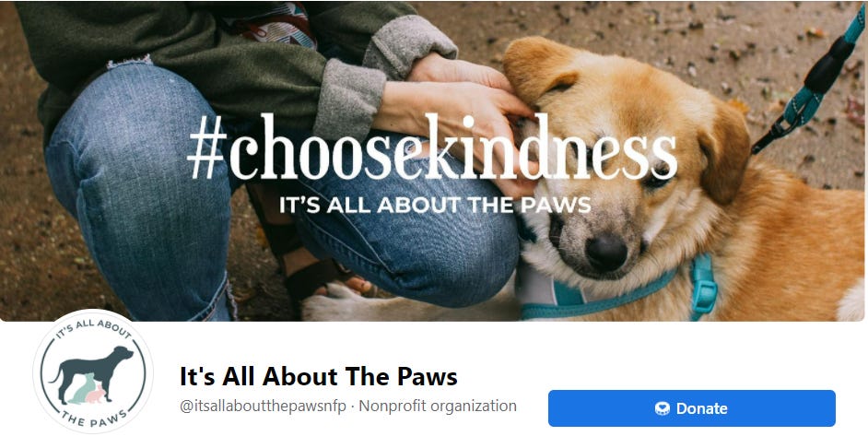Open the 'It's All About The Paws' page title
Viewport: 868px width, 448px height.
[319, 377]
